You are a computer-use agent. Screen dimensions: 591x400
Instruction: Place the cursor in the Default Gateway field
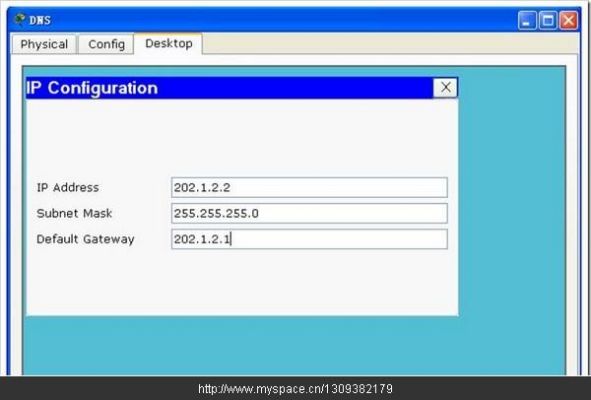309,239
